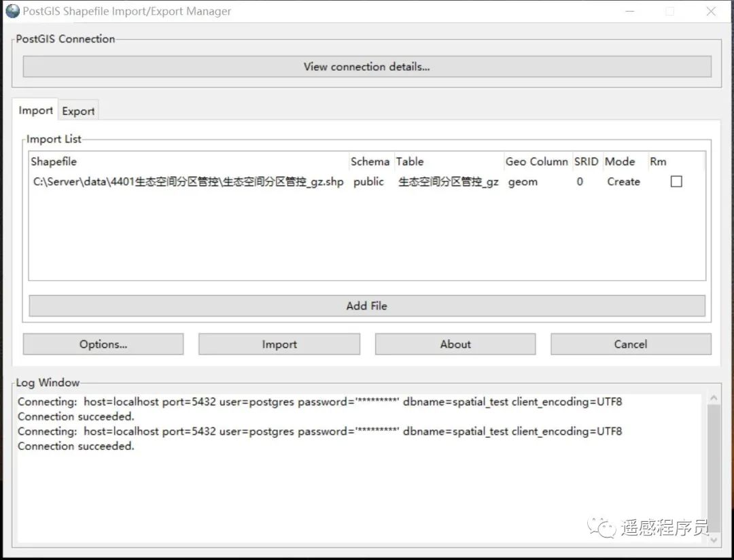Change the Create mode cell
This screenshot has width=734, height=560.
623,181
